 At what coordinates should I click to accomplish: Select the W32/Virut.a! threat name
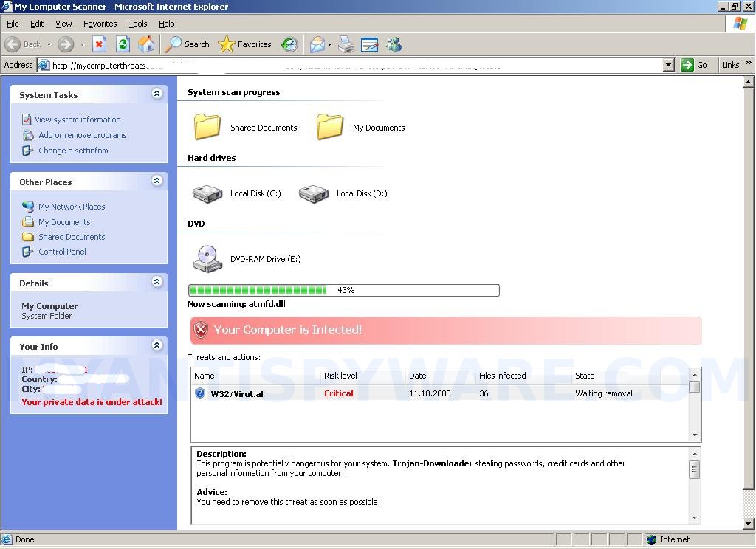click(237, 394)
